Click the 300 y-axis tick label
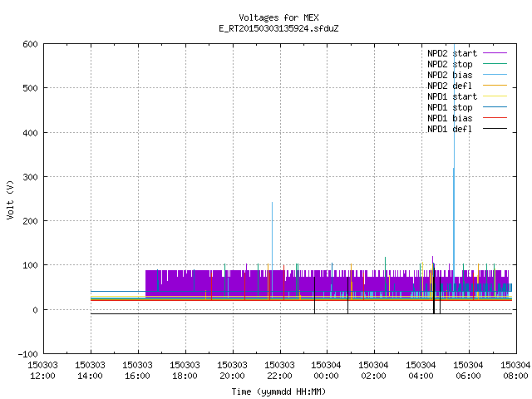 pos(30,177)
